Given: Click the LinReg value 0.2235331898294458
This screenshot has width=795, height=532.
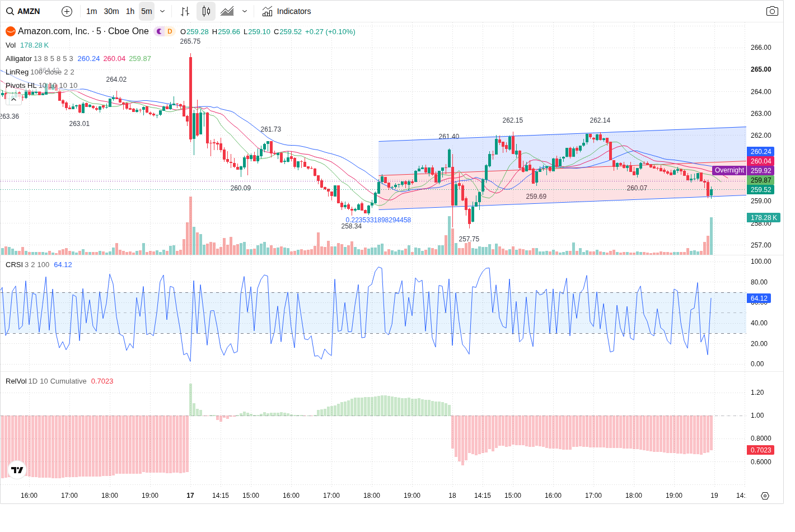Looking at the screenshot, I should click(x=378, y=220).
